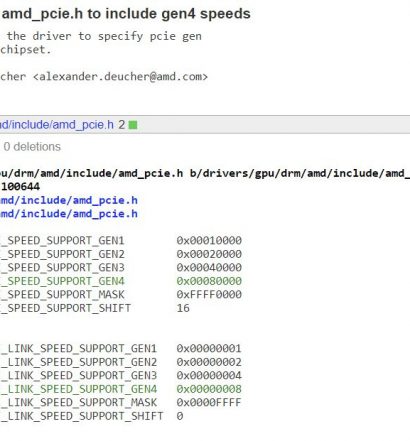Click the value 0x00080000

pos(209,281)
